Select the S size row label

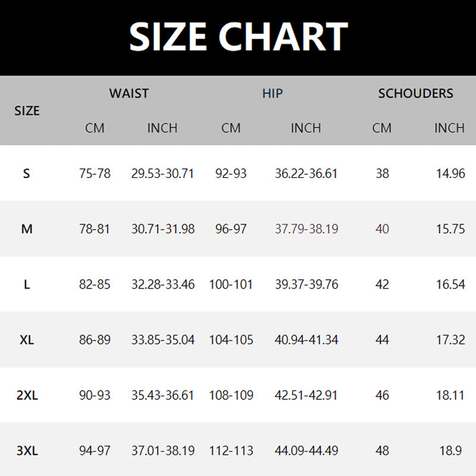click(27, 174)
